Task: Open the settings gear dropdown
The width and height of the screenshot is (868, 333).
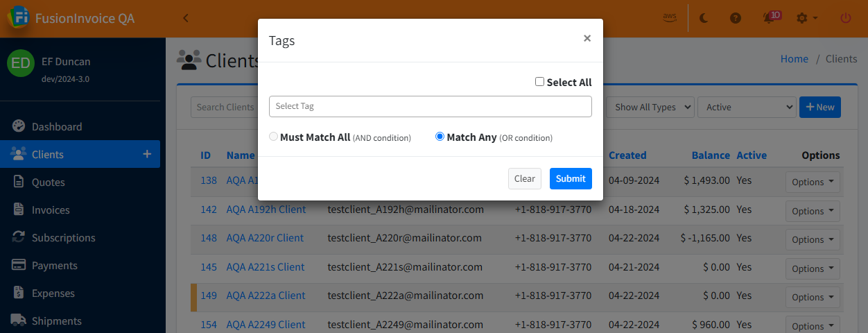Action: [807, 18]
